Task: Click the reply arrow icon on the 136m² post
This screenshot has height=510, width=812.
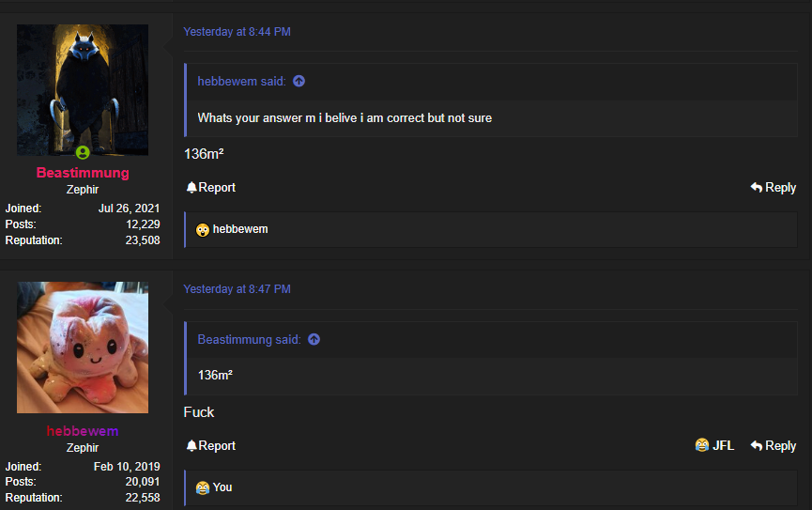Action: tap(757, 188)
